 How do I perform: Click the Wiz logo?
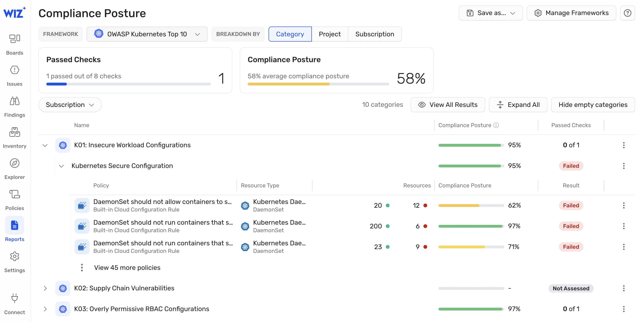pos(14,12)
